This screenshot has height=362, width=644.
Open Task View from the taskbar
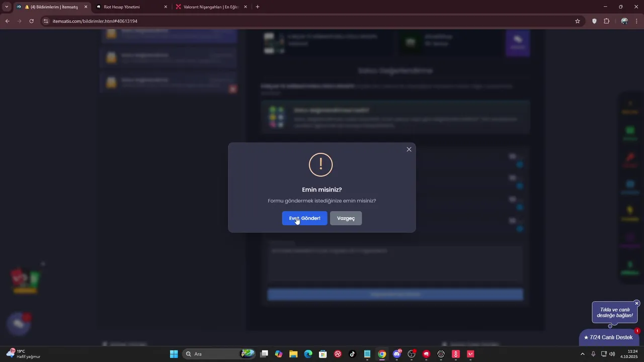[x=264, y=354]
